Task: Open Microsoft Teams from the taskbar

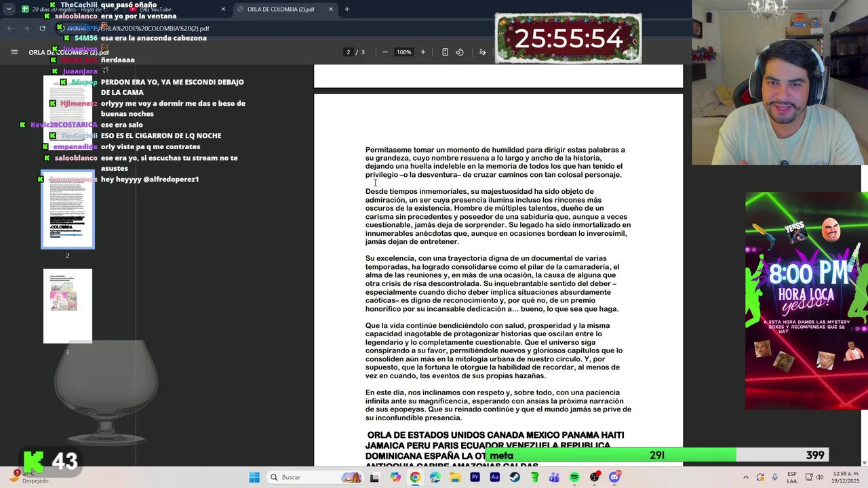Action: click(555, 477)
